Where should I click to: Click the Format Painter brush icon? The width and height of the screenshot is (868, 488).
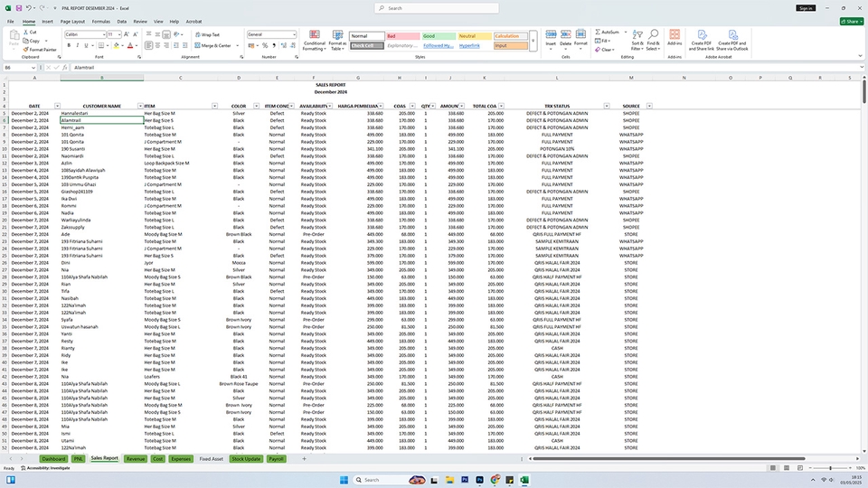coord(26,49)
